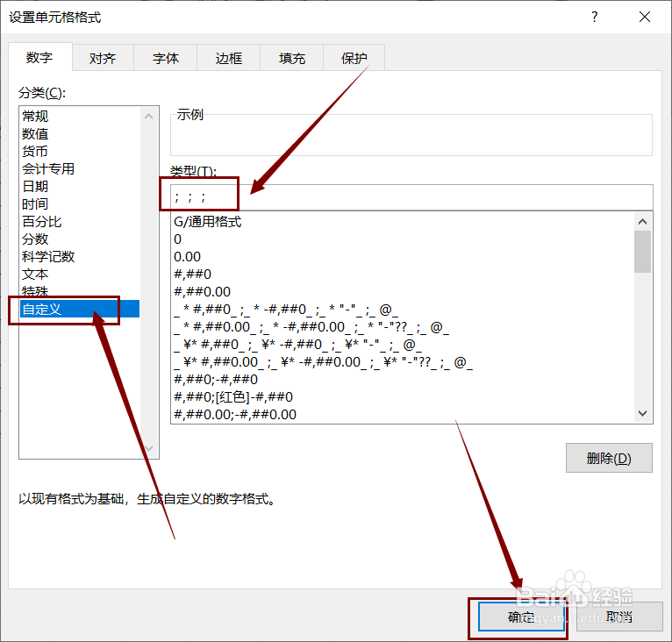This screenshot has height=642, width=672.
Task: Select the #,##0.00;-#,##0.00 format
Action: point(402,415)
